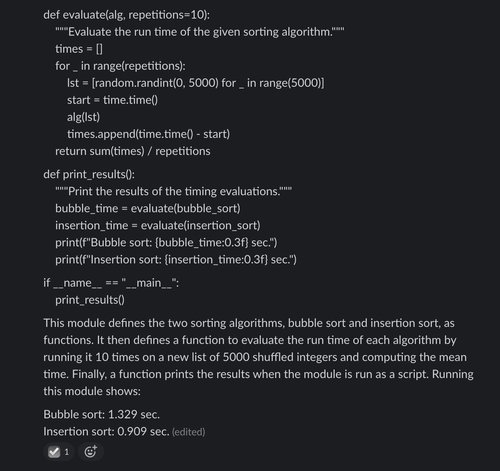This screenshot has width=500, height=471.
Task: Toggle the white checkmark reaction
Action: tap(54, 452)
